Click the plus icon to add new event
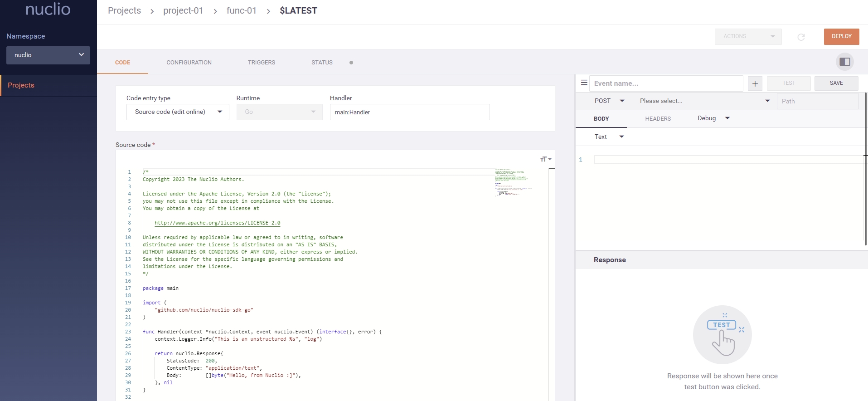The width and height of the screenshot is (868, 401). (755, 83)
